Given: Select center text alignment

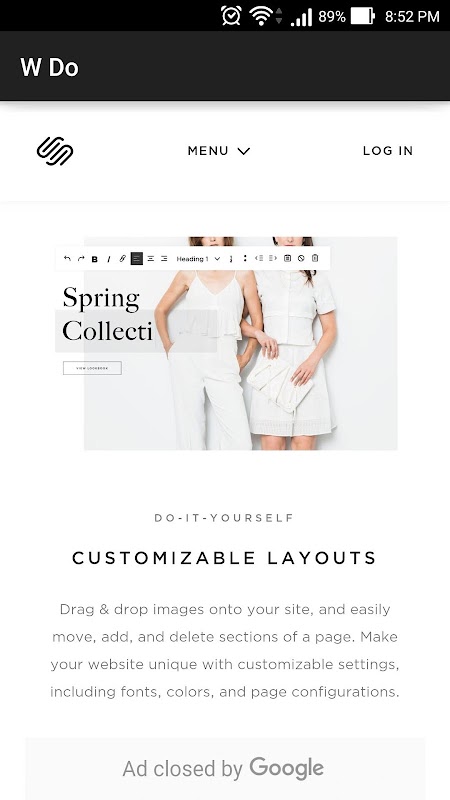Looking at the screenshot, I should 151,259.
